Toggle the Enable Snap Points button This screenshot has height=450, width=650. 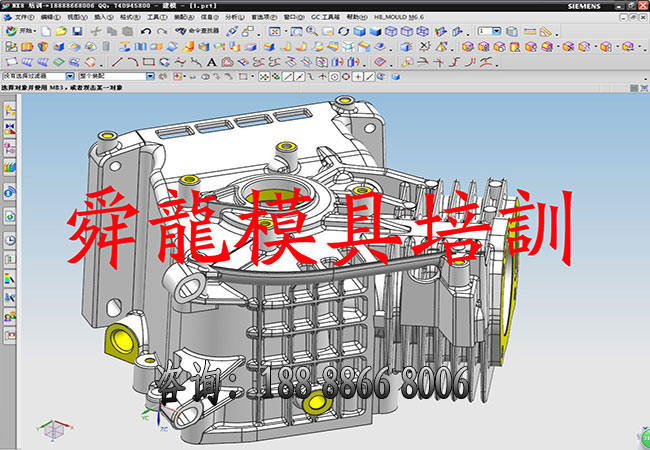coord(264,77)
